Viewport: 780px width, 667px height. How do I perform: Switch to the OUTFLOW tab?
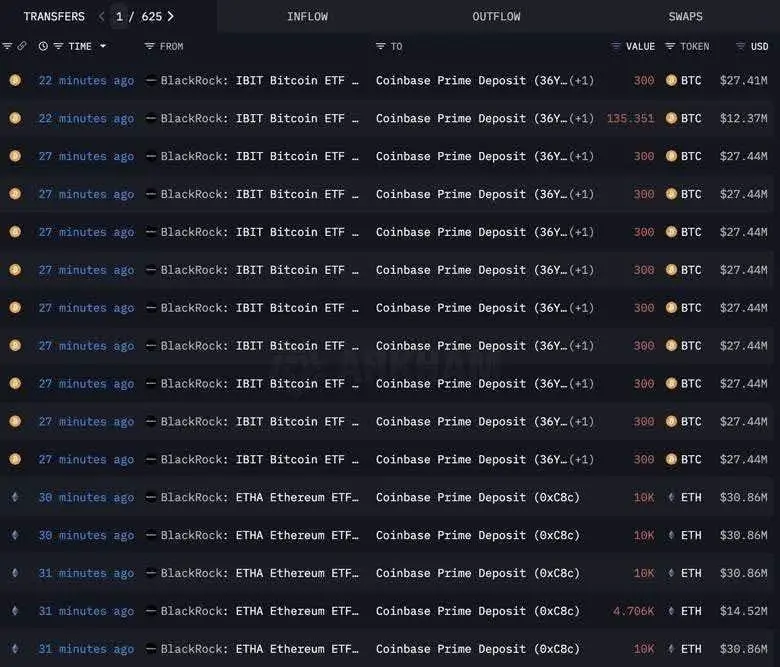[x=496, y=16]
